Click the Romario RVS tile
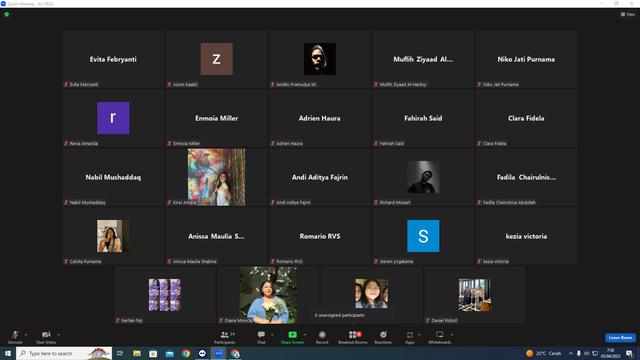This screenshot has height=360, width=640. (x=320, y=236)
